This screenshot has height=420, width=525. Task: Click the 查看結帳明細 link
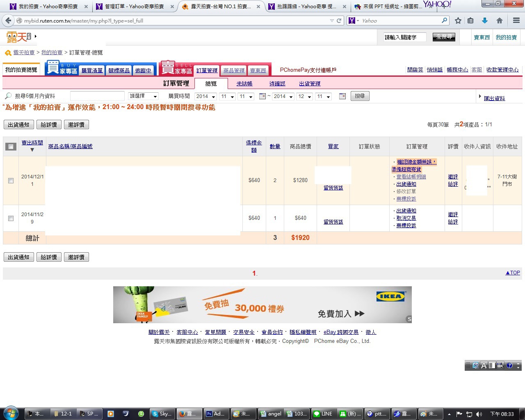411,177
